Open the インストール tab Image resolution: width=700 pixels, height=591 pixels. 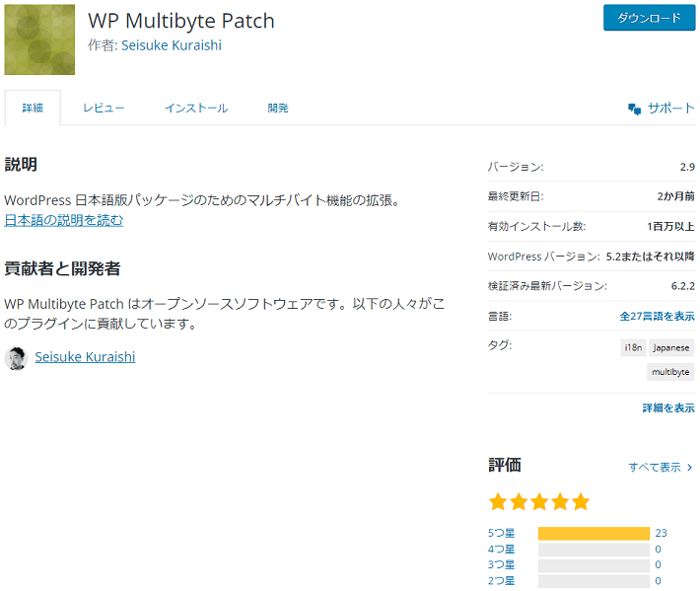click(196, 109)
